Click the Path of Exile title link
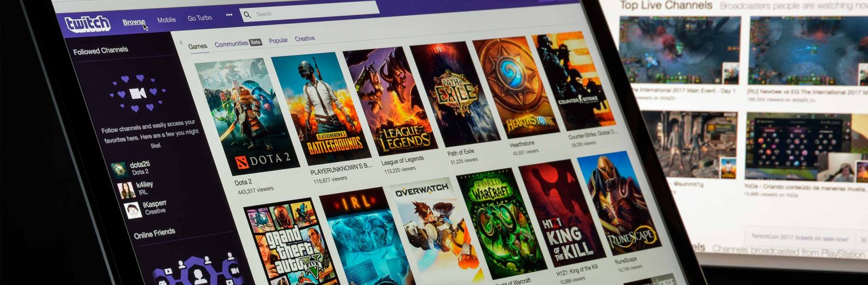The width and height of the screenshot is (868, 285). 461,152
